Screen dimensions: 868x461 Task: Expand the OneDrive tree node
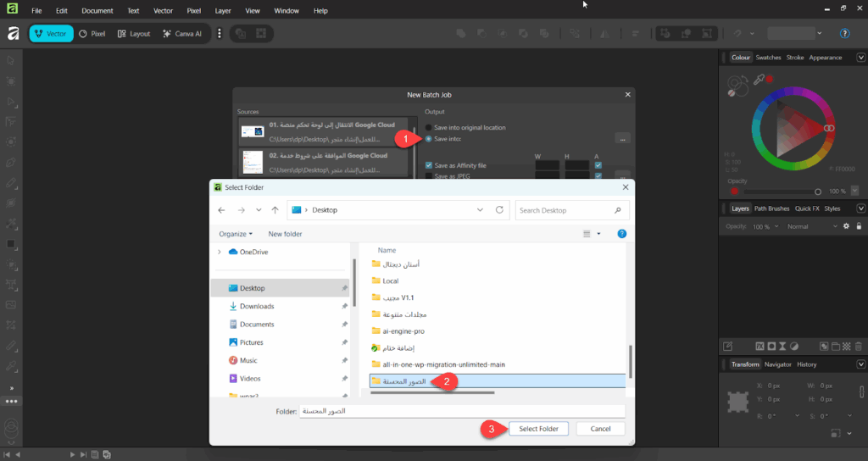220,252
